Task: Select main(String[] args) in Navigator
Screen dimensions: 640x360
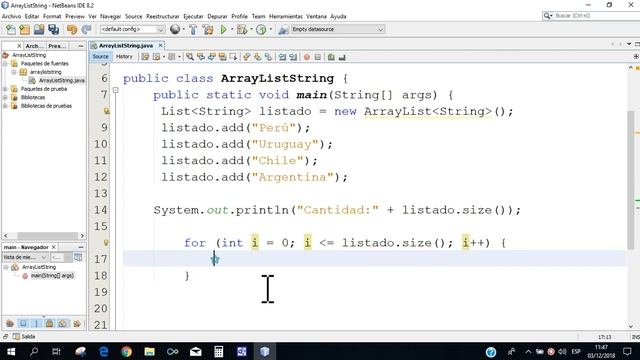Action: coord(53,276)
